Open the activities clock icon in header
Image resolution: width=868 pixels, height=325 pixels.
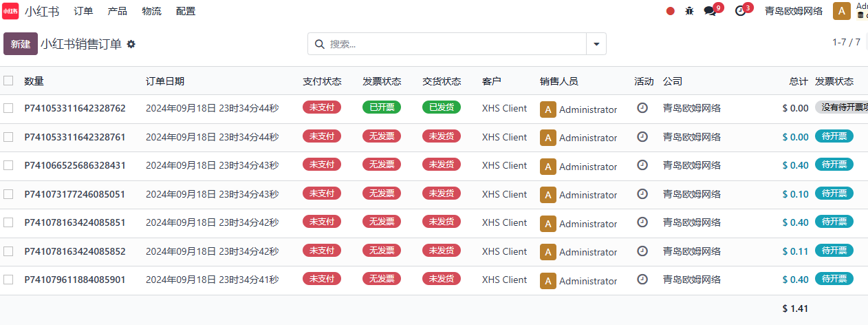coord(740,11)
